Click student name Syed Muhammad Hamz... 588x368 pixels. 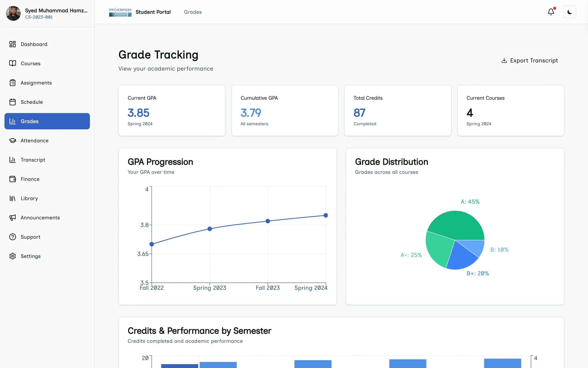56,10
